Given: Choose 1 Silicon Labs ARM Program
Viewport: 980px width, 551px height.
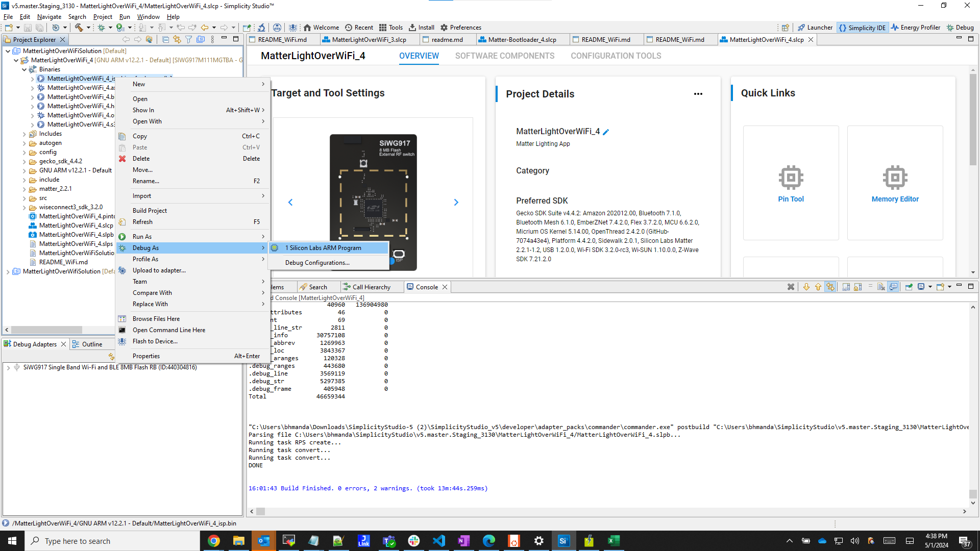Looking at the screenshot, I should (329, 248).
